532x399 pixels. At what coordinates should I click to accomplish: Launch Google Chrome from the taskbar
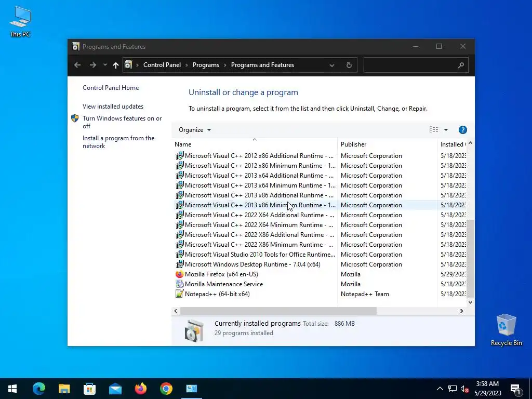click(166, 389)
